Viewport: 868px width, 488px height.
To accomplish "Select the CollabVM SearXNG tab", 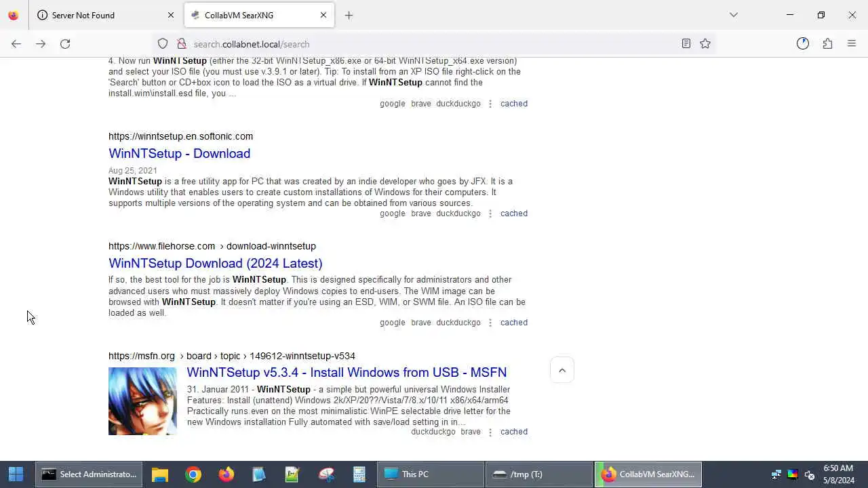I will tap(259, 15).
